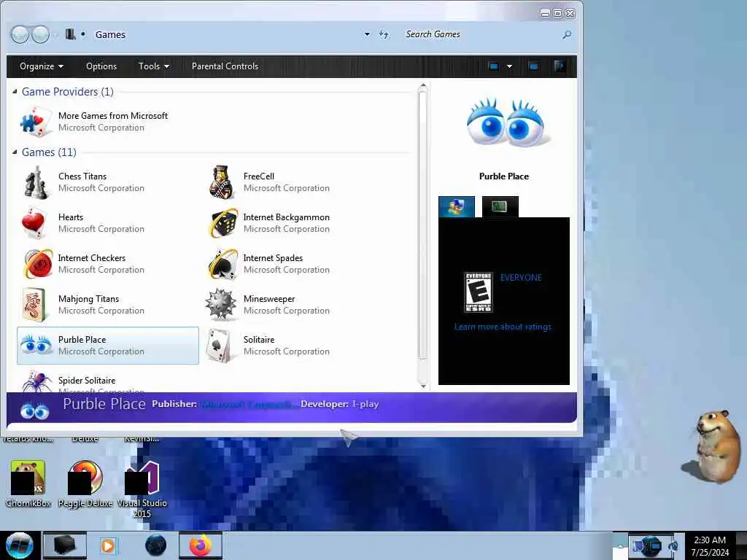Viewport: 747px width, 560px height.
Task: Click the vertical scrollbar thumb
Action: [x=423, y=225]
